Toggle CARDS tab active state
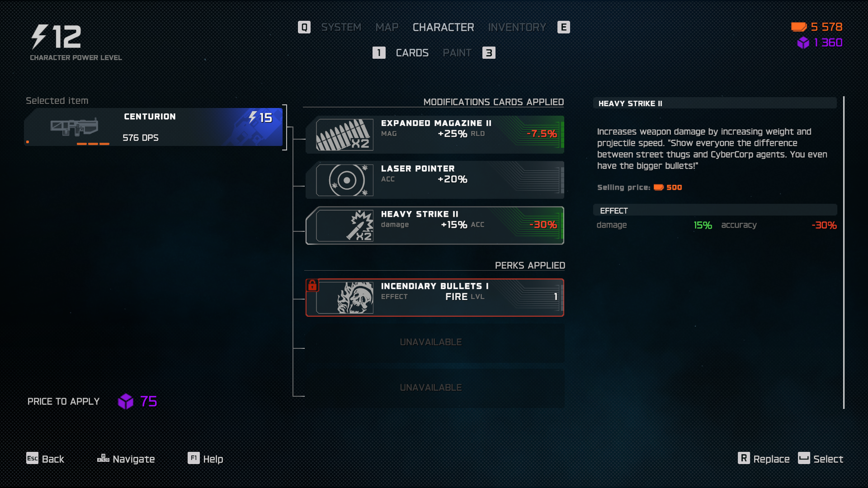 click(412, 52)
